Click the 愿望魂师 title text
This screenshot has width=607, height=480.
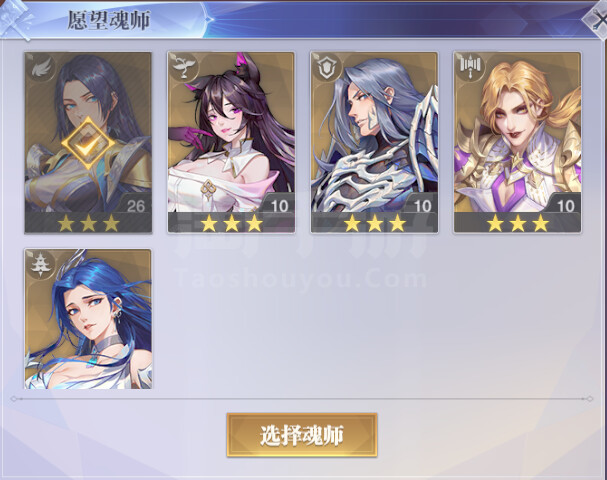tap(109, 20)
